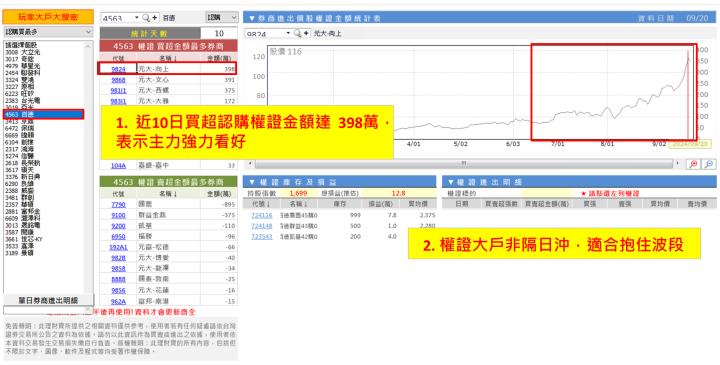Image resolution: width=720 pixels, height=365 pixels.
Task: Open seller broker link 9100
Action: 118,215
